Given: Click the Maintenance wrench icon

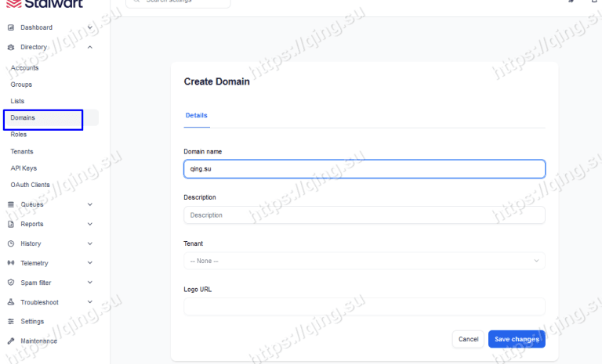Looking at the screenshot, I should pos(11,341).
